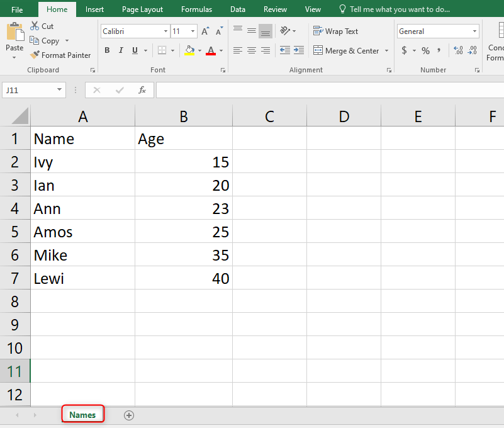Toggle Italic formatting
This screenshot has height=428, width=504.
[121, 50]
